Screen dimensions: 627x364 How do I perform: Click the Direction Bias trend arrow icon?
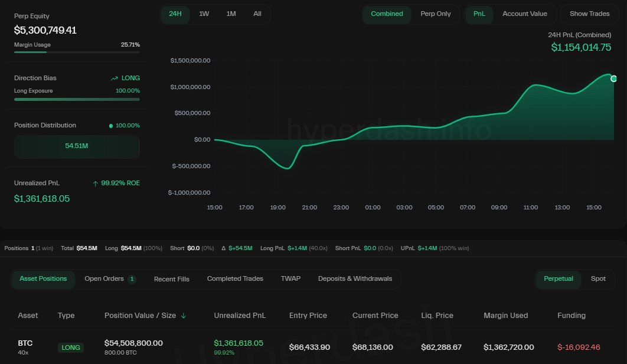coord(116,77)
